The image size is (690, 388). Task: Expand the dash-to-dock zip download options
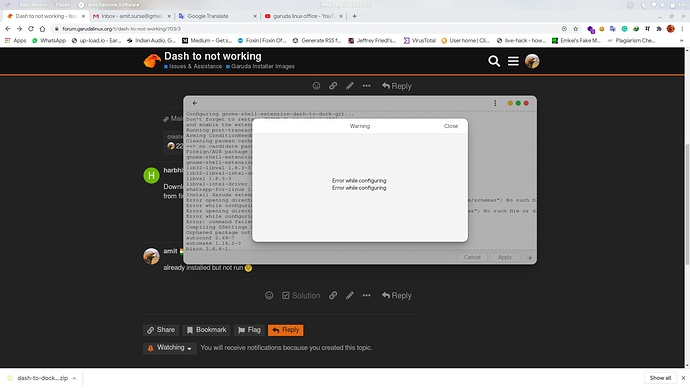74,378
